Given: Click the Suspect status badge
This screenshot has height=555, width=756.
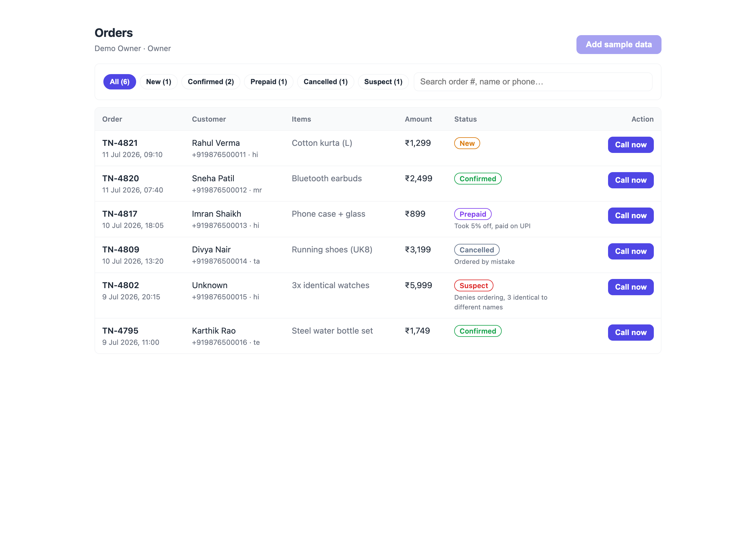Looking at the screenshot, I should 474,285.
